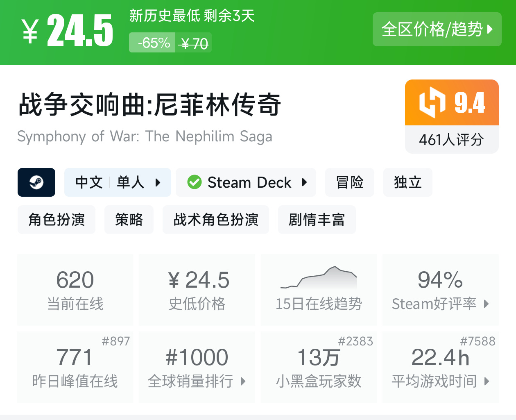Expand the 平均游戏时间 playtime arrow
The width and height of the screenshot is (516, 420).
click(x=487, y=381)
